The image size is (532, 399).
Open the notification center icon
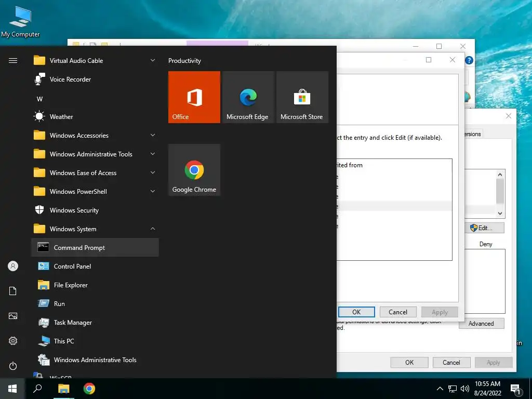tap(516, 390)
